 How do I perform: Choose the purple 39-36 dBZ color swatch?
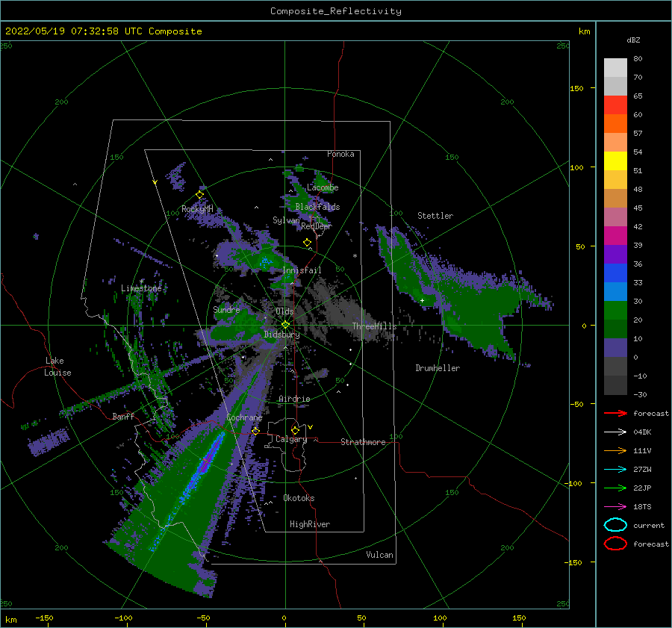point(615,255)
